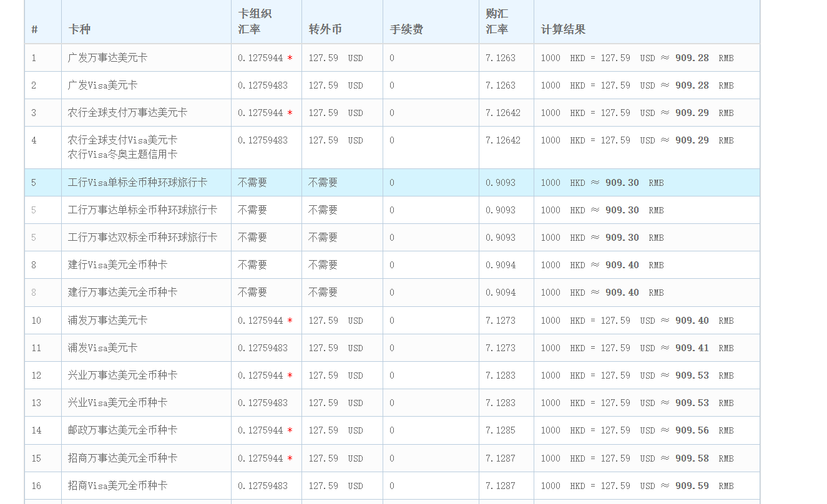
Task: Click 7.1273 rate in 浦发万事达美元卡 row
Action: (501, 321)
